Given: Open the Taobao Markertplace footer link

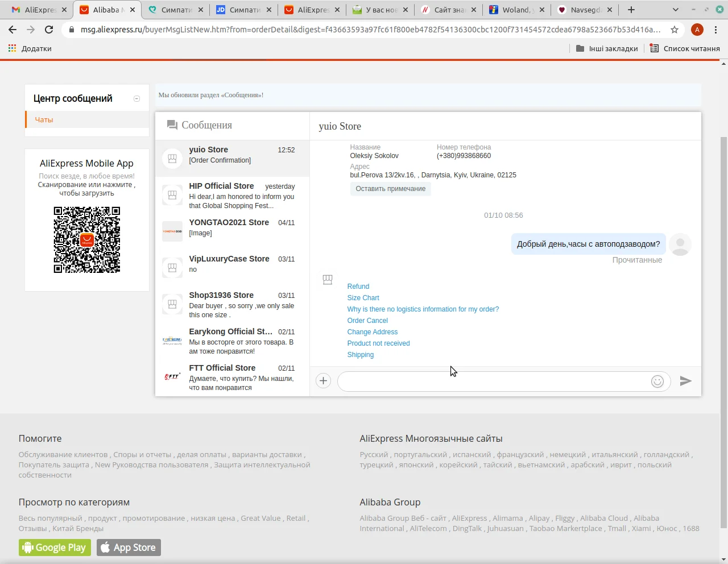Looking at the screenshot, I should pos(565,529).
